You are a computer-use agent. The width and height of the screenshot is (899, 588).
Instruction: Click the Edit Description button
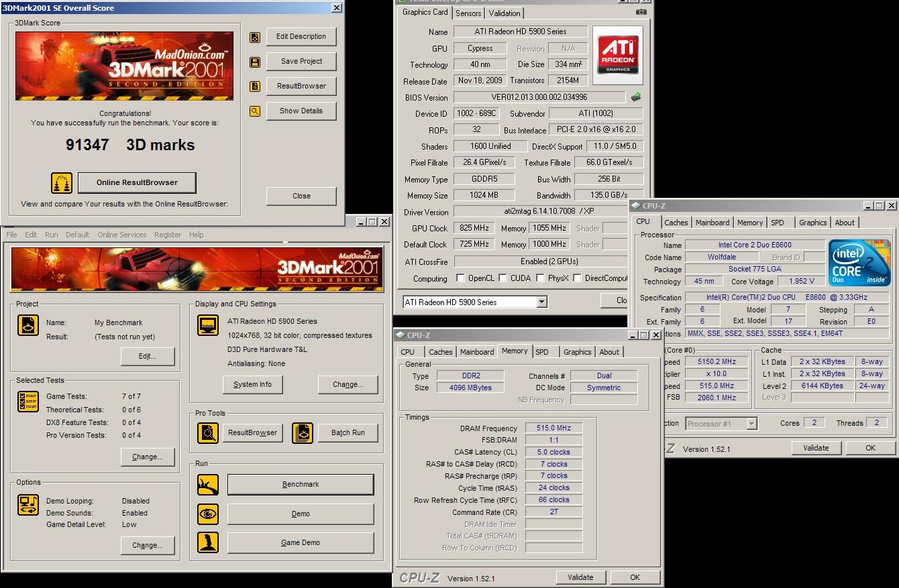(301, 37)
